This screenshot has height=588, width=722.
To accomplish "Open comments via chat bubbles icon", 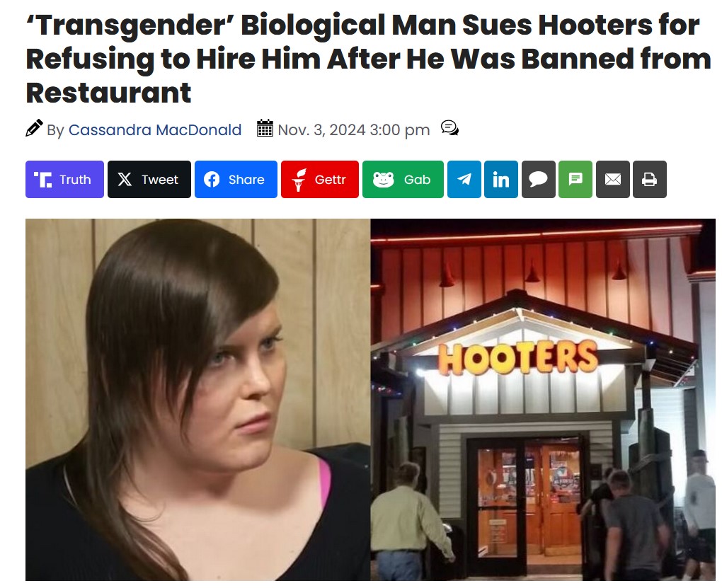I will pyautogui.click(x=449, y=128).
